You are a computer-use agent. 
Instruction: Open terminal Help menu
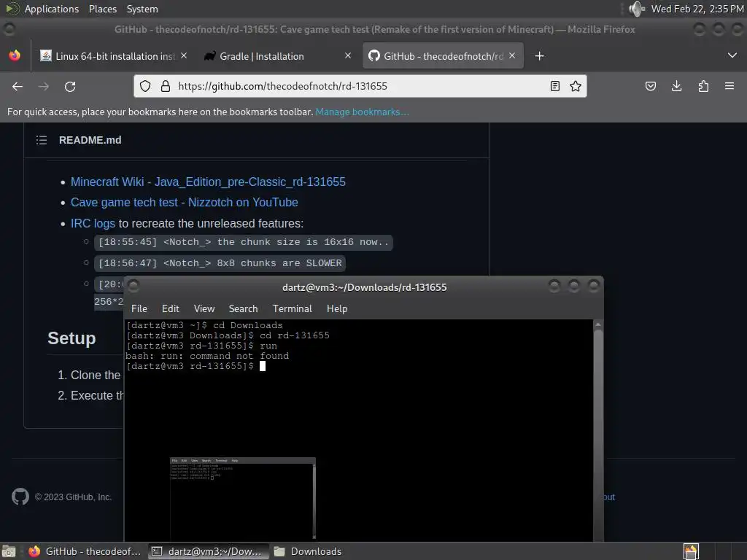[337, 308]
